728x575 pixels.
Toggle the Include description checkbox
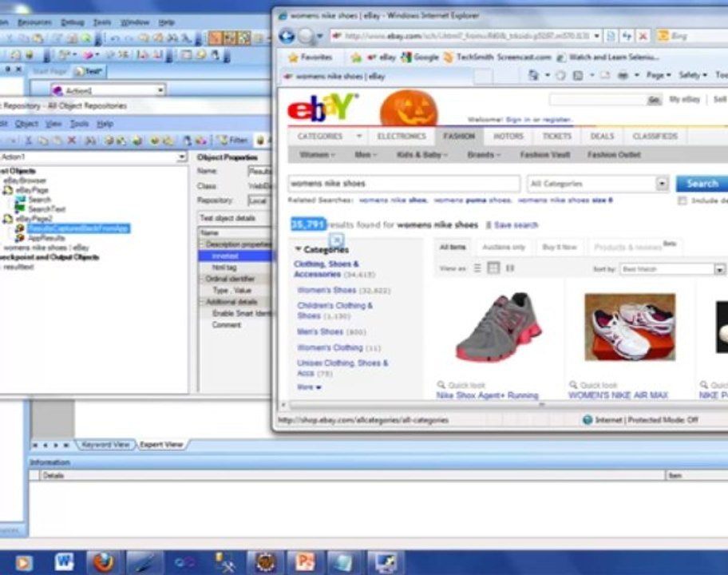point(682,200)
